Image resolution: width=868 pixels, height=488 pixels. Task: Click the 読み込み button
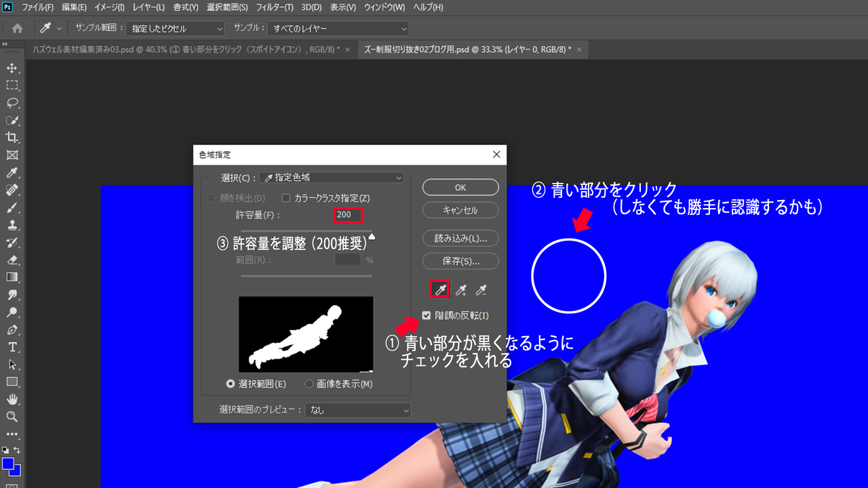[x=460, y=239]
